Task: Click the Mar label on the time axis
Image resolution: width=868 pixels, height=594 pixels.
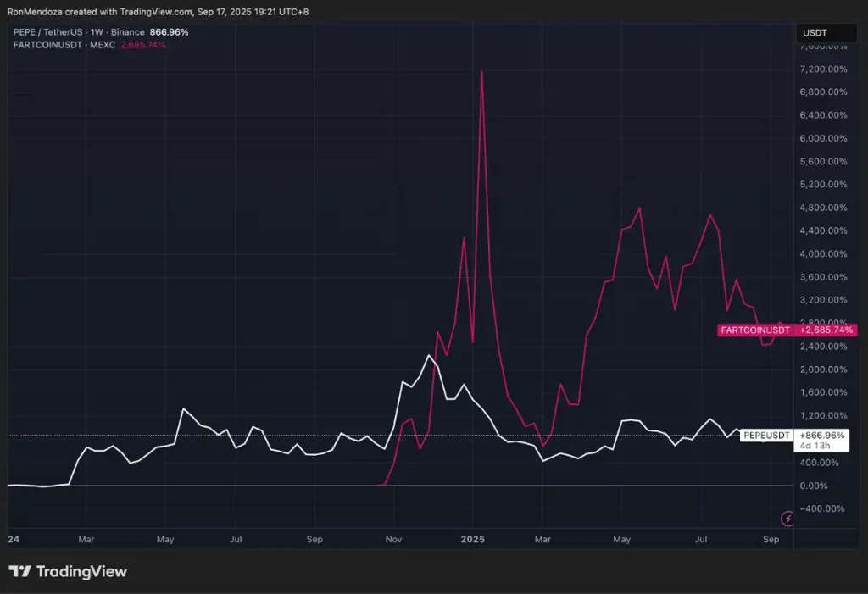Action: coord(86,539)
